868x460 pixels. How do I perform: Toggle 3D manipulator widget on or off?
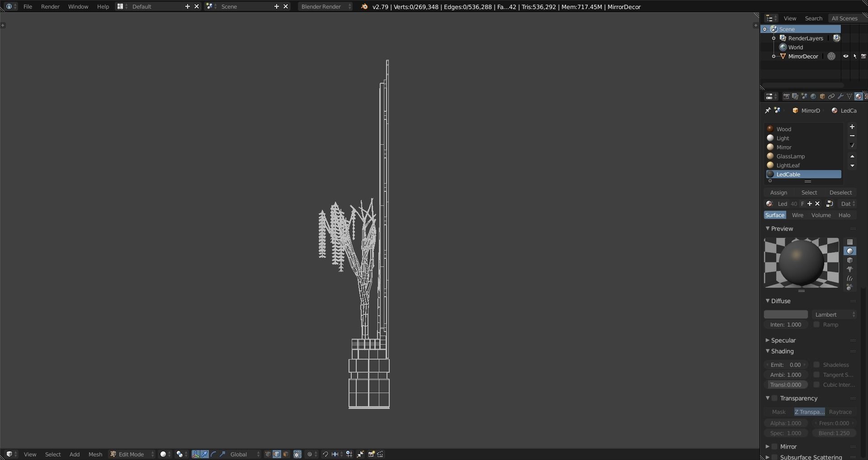pyautogui.click(x=196, y=454)
